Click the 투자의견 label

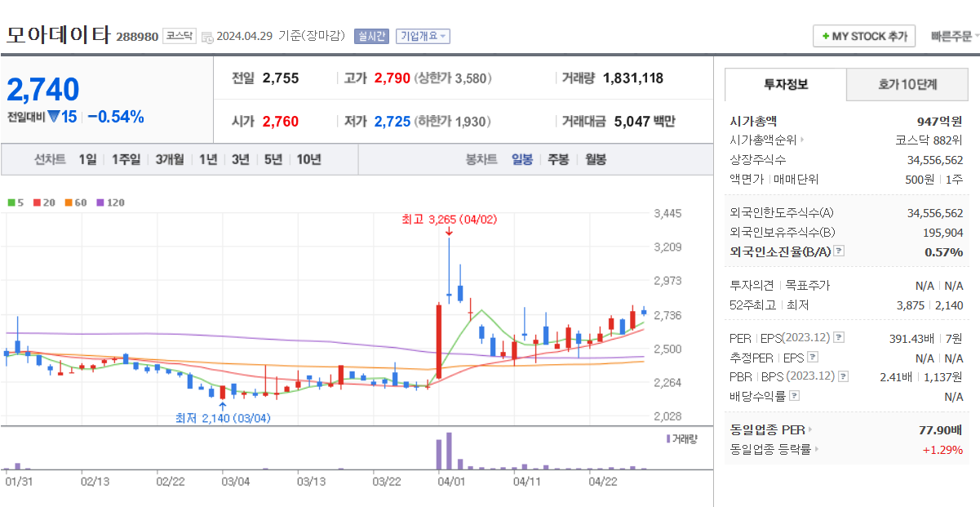753,286
